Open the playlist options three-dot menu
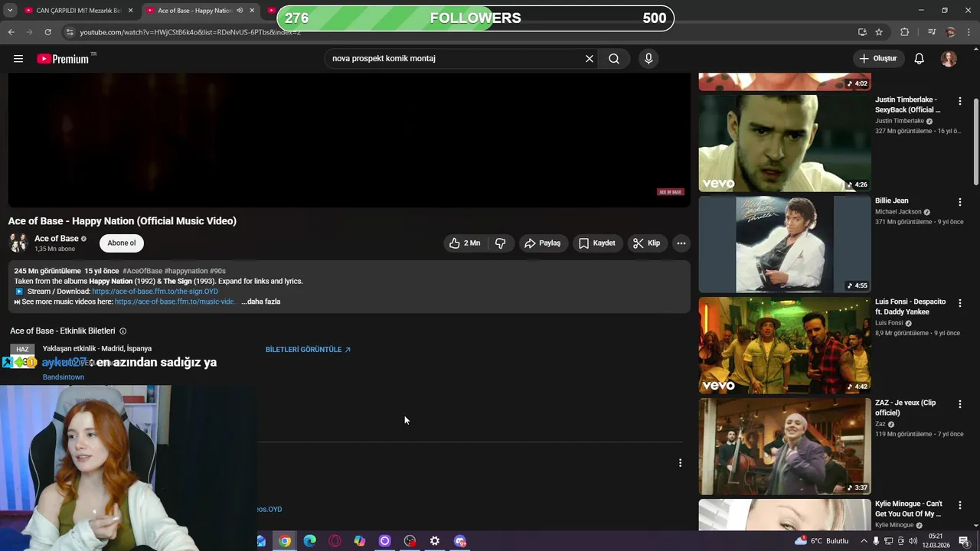Image resolution: width=980 pixels, height=551 pixels. (680, 463)
